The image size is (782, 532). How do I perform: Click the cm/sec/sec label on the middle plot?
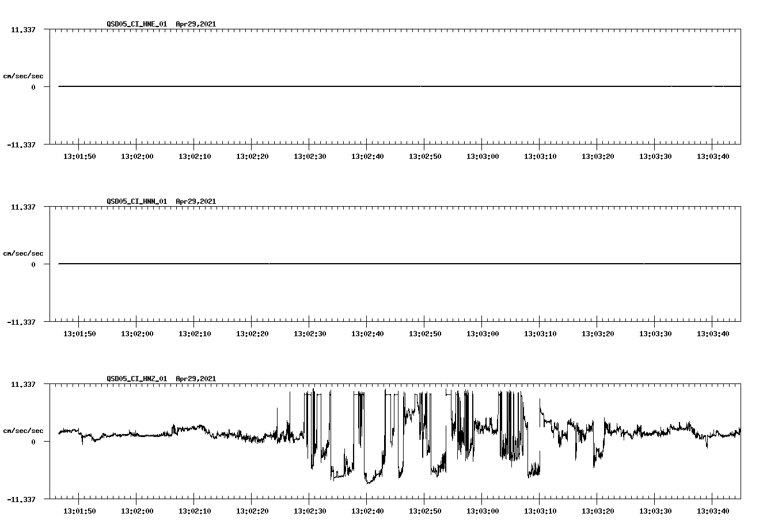click(x=24, y=253)
